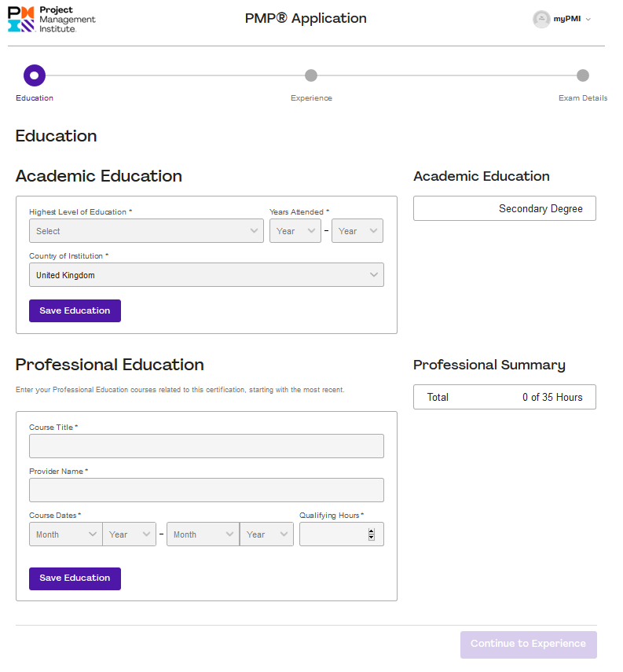Viewport: 623px width, 672px height.
Task: Open the end Month dropdown under Course Dates
Action: click(203, 534)
